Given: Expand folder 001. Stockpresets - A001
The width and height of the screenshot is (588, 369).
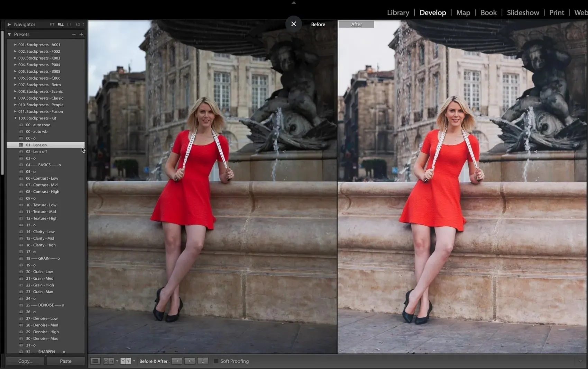Looking at the screenshot, I should click(15, 45).
